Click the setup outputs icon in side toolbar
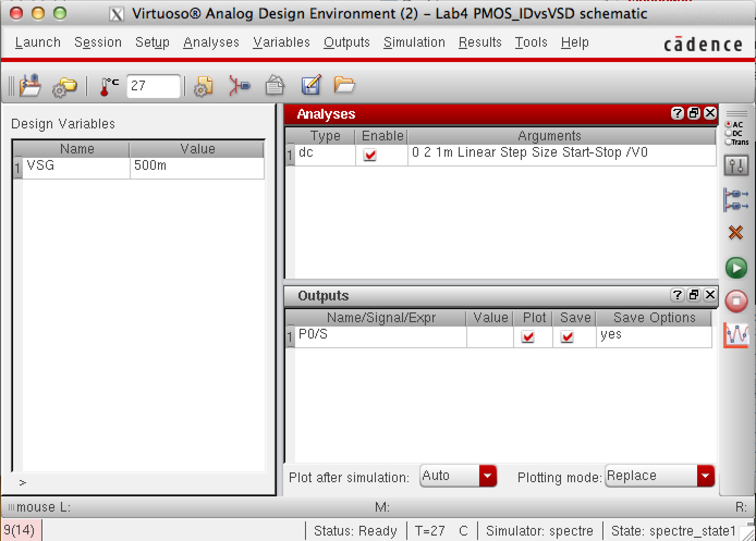 [736, 200]
